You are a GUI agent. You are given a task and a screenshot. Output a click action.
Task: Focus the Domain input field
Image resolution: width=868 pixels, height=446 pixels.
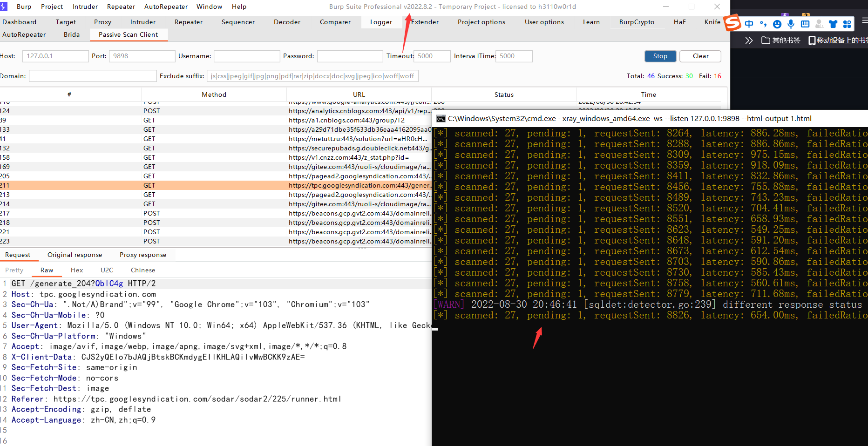click(93, 76)
